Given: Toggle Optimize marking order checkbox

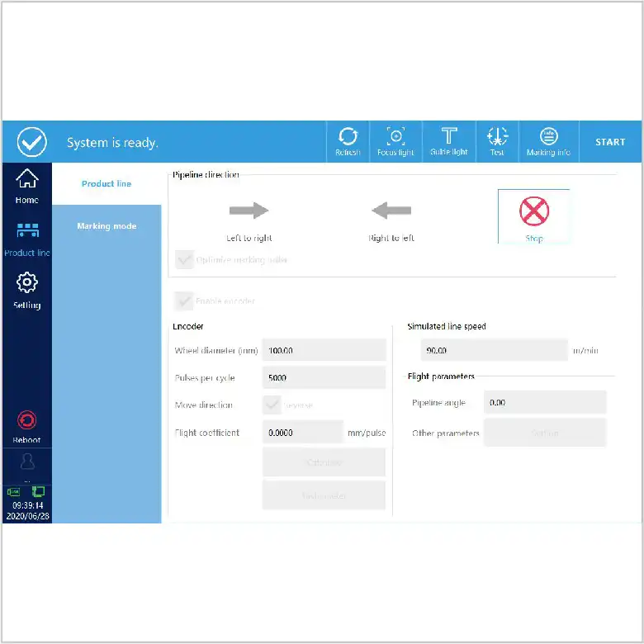Looking at the screenshot, I should coord(185,260).
